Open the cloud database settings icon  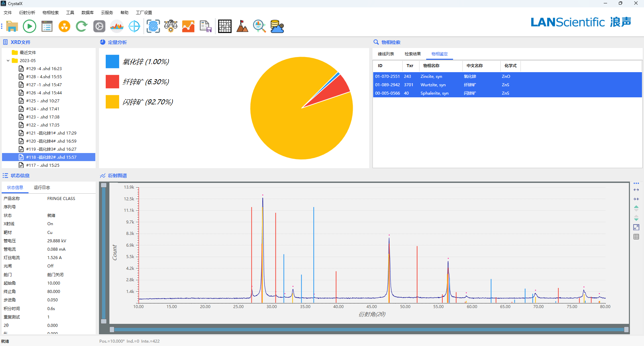click(277, 26)
